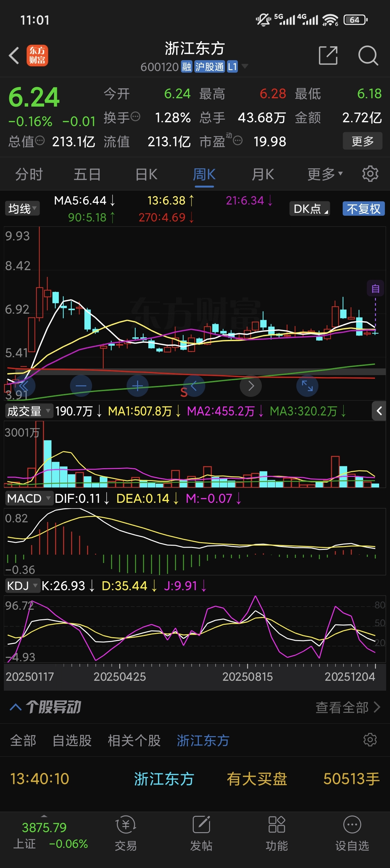Image resolution: width=390 pixels, height=868 pixels.
Task: Open 发帖 post icon
Action: click(x=201, y=834)
